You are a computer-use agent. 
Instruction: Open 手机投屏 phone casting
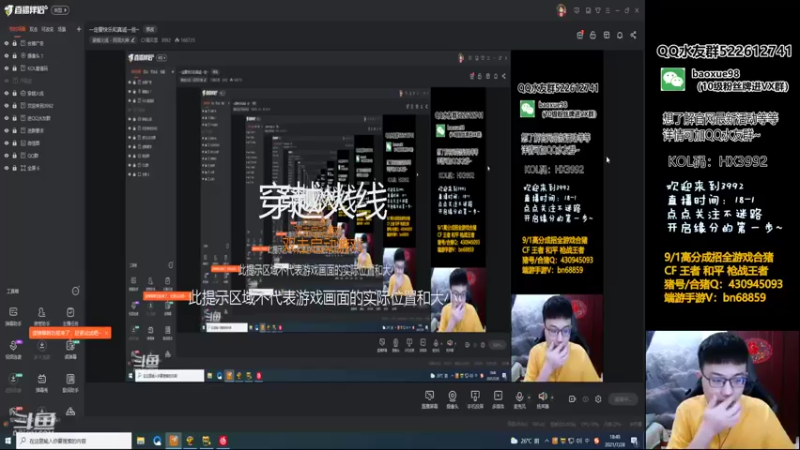475,399
